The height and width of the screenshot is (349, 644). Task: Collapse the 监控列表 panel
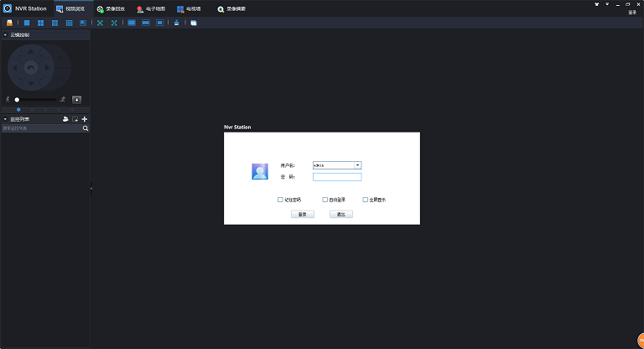[x=5, y=119]
